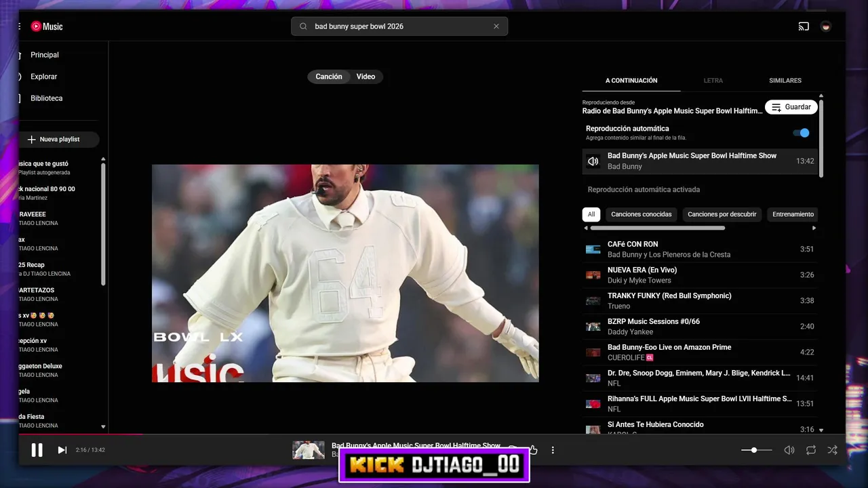Click queue list scroll down arrow
The width and height of the screenshot is (868, 488).
pos(821,430)
